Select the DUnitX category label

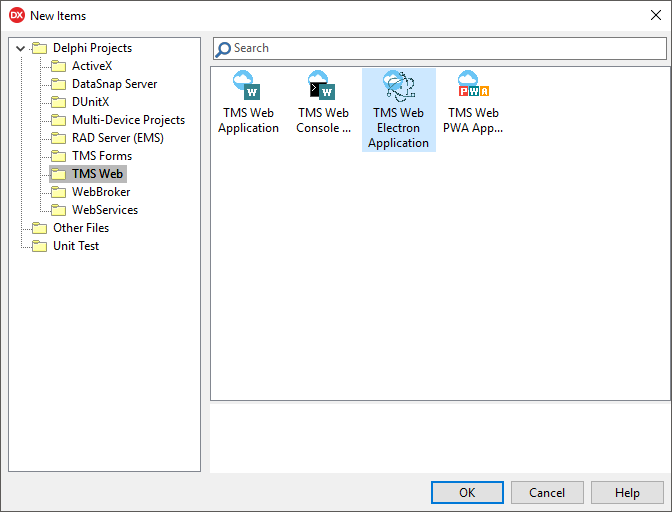click(90, 102)
